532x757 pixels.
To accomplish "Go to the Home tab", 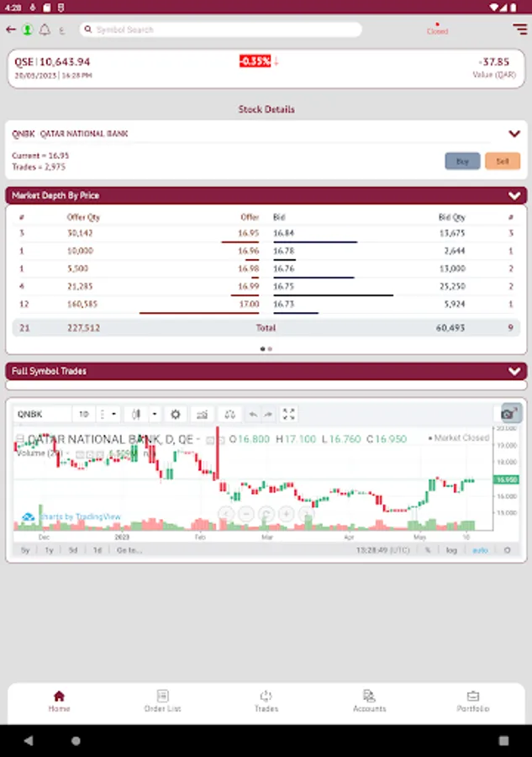I will (x=60, y=701).
